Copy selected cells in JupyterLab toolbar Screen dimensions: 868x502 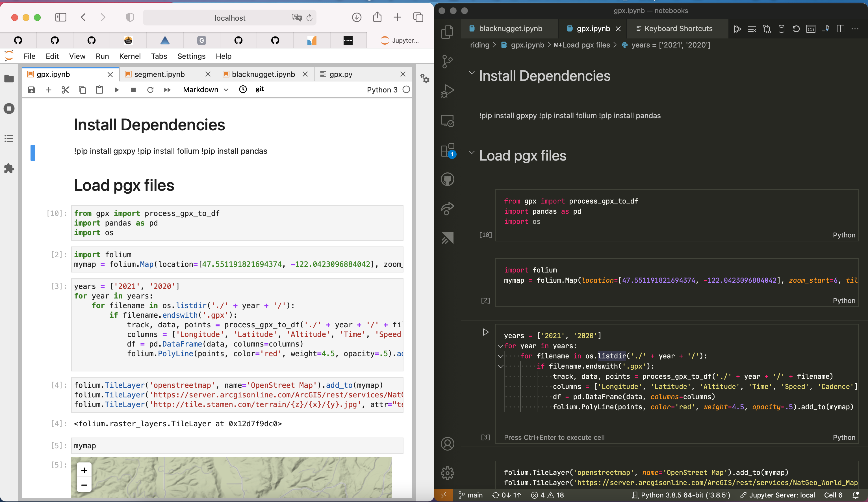click(x=82, y=90)
